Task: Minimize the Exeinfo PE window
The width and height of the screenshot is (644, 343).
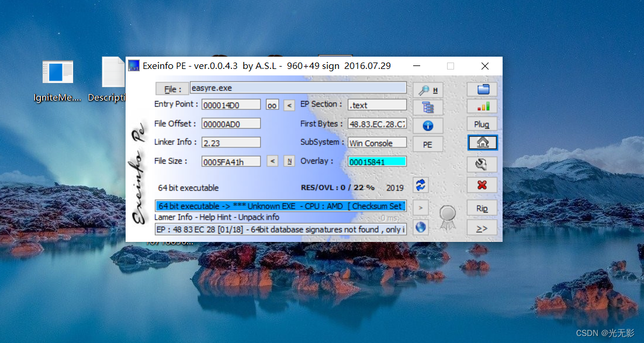Action: (417, 66)
